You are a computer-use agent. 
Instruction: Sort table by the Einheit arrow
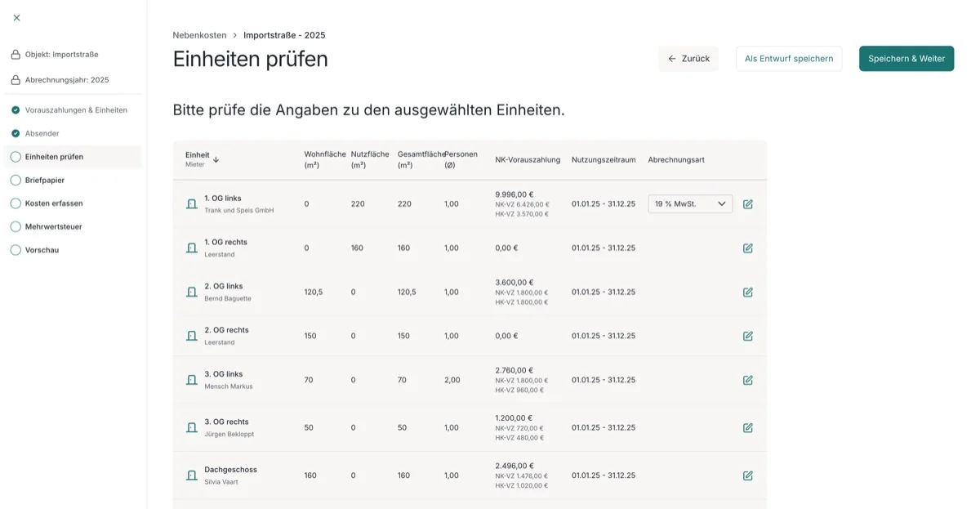pyautogui.click(x=216, y=159)
